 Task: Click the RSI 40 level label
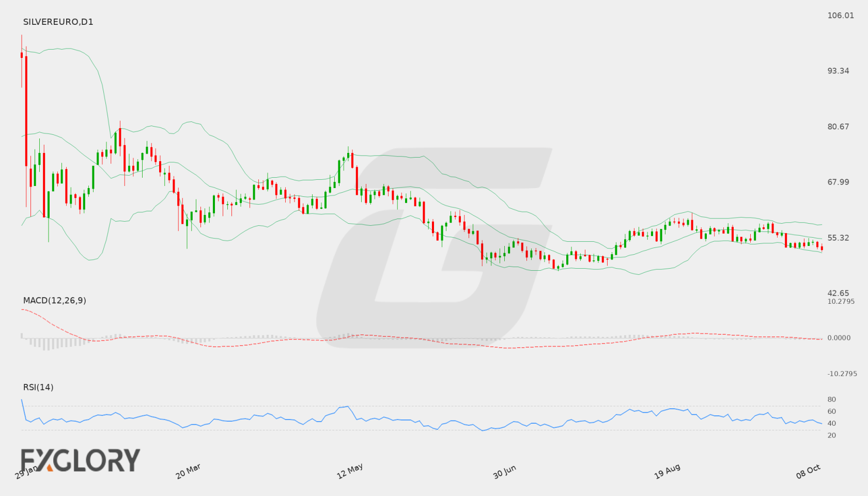pyautogui.click(x=832, y=423)
